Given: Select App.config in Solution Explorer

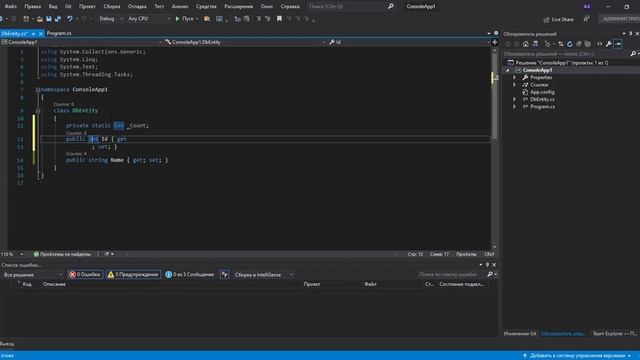Looking at the screenshot, I should [x=542, y=92].
